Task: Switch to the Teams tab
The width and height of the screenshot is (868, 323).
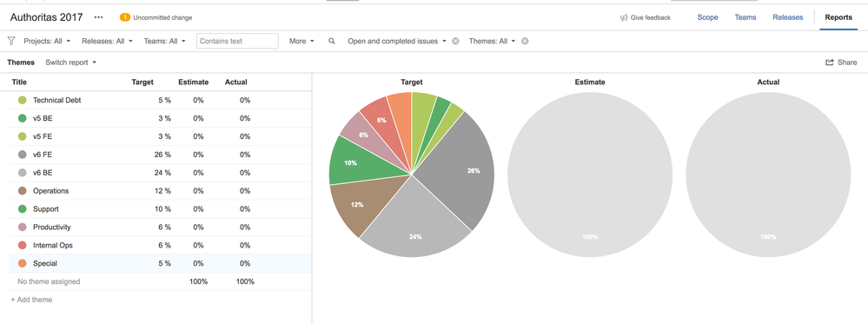Action: click(745, 17)
